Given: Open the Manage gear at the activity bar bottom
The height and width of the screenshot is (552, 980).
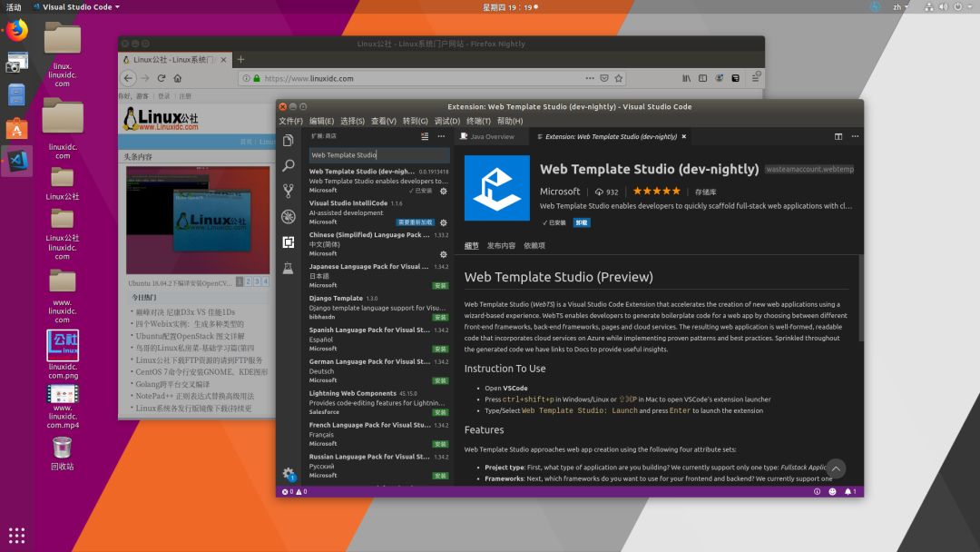Looking at the screenshot, I should 289,474.
